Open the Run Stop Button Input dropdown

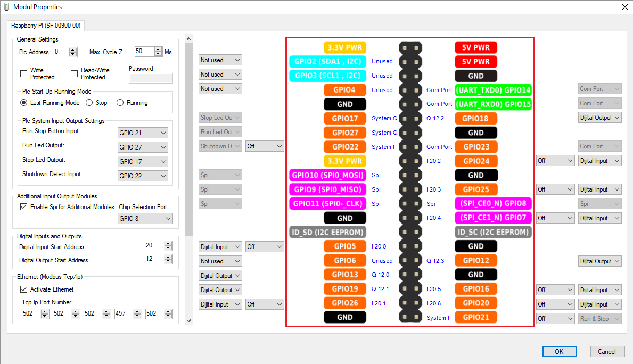click(143, 133)
